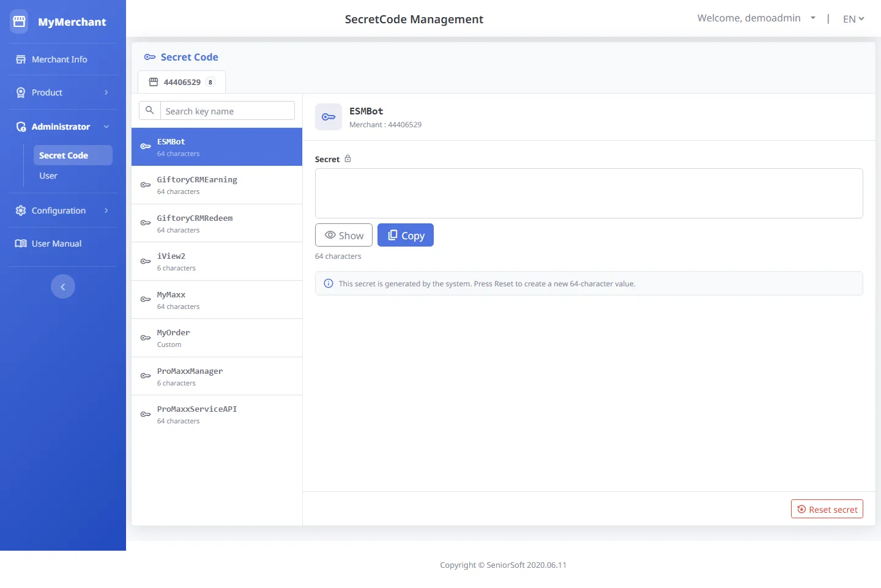
Task: Click the Product badge icon in sidebar
Action: click(21, 92)
